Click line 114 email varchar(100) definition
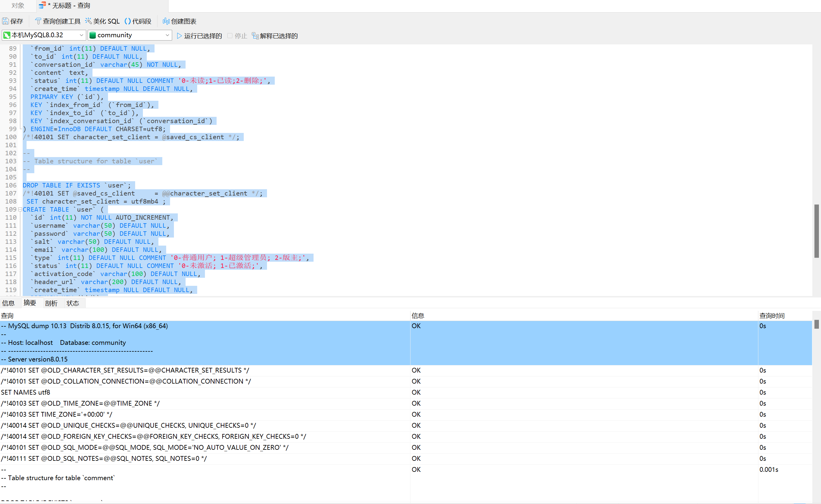The image size is (821, 504). (96, 250)
